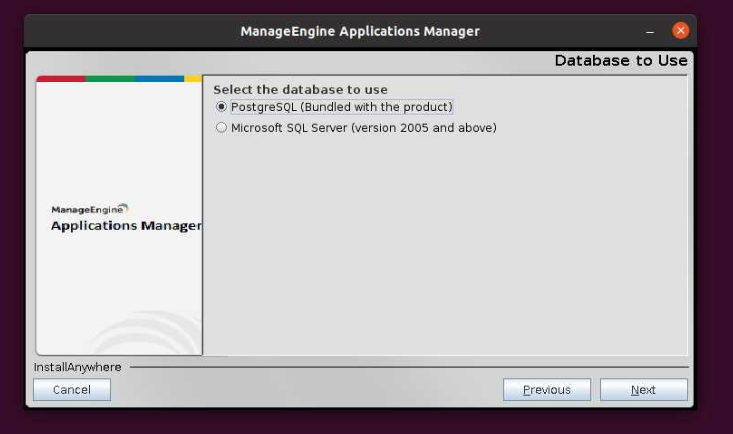This screenshot has width=733, height=434.
Task: Click the green segment of the color stripe
Action: pos(110,78)
